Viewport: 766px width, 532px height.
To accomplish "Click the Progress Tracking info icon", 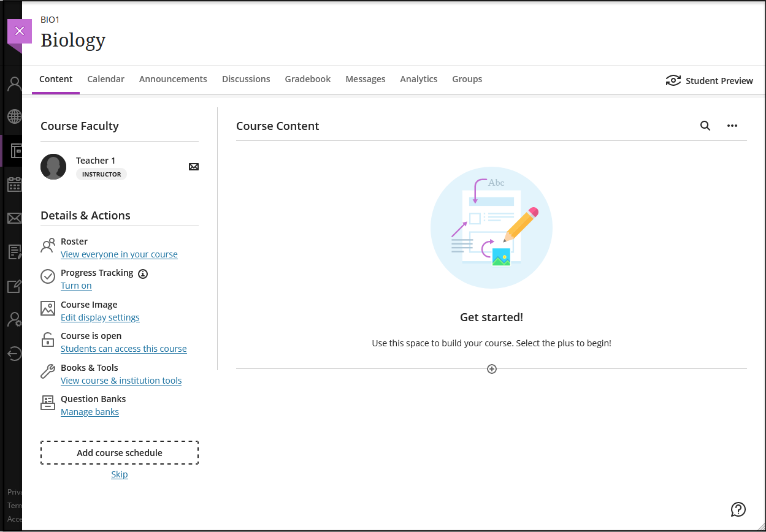I will click(143, 273).
